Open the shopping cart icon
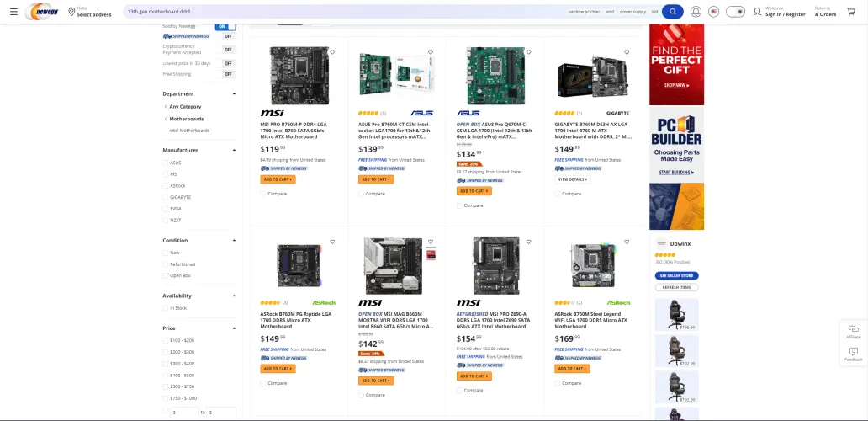868x421 pixels. pos(850,12)
